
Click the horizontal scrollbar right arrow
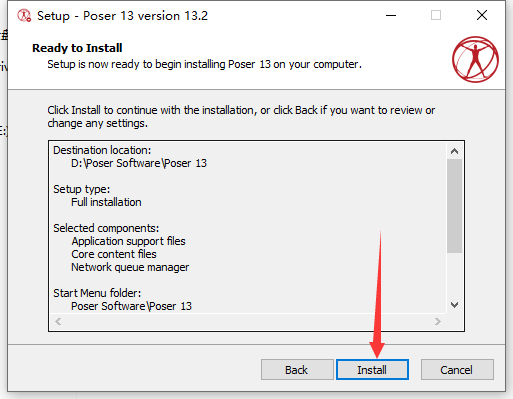tap(438, 321)
